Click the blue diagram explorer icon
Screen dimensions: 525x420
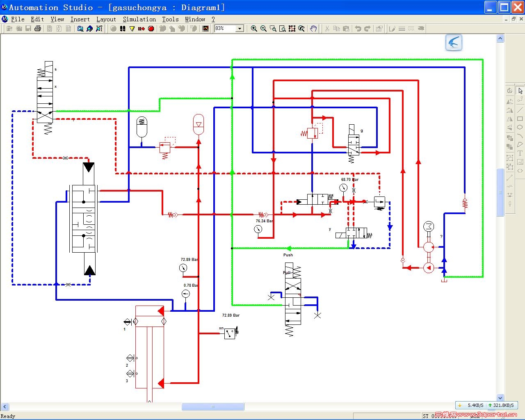point(89,28)
